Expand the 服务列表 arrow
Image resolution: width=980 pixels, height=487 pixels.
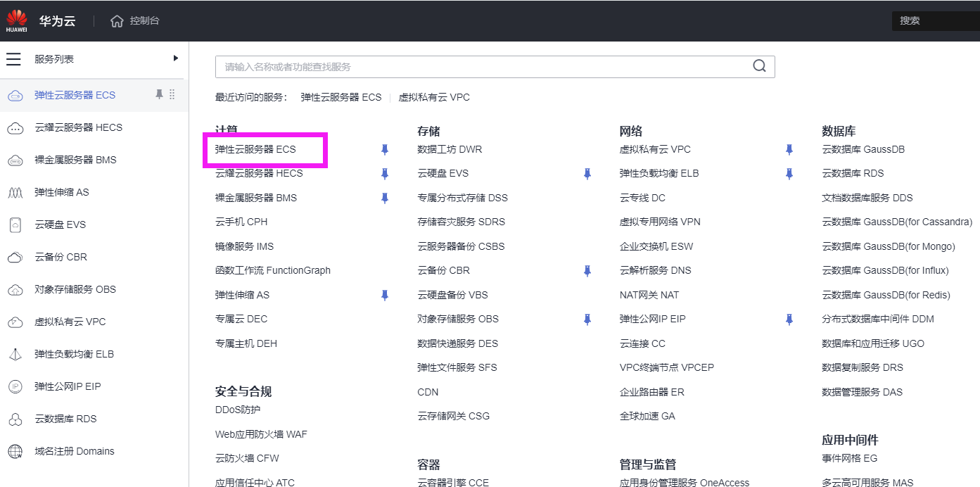[x=176, y=58]
